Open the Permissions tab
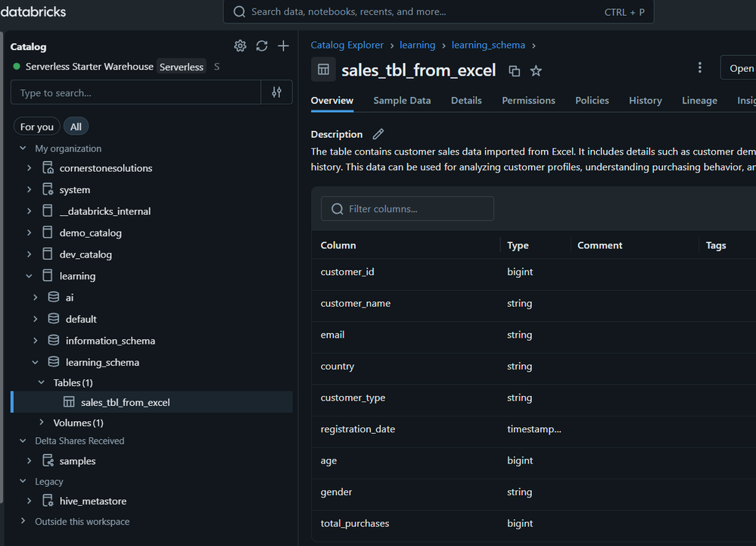 [528, 101]
